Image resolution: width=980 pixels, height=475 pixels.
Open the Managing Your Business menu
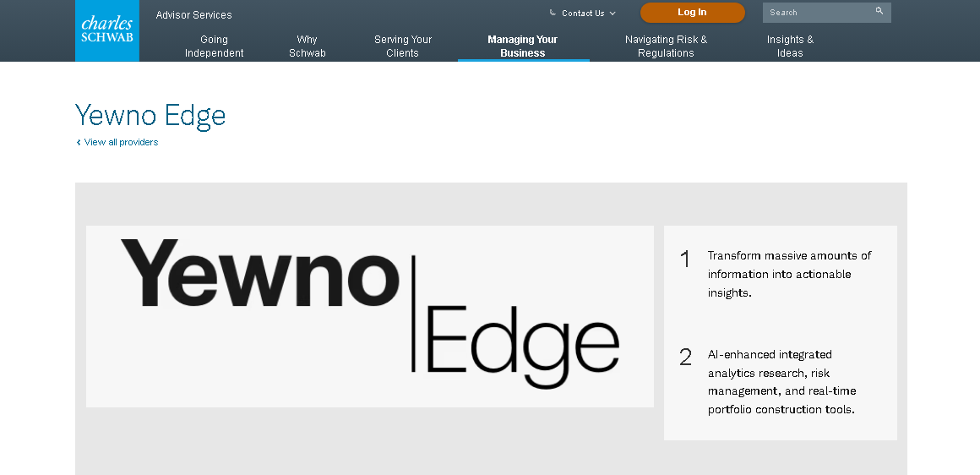click(x=522, y=46)
